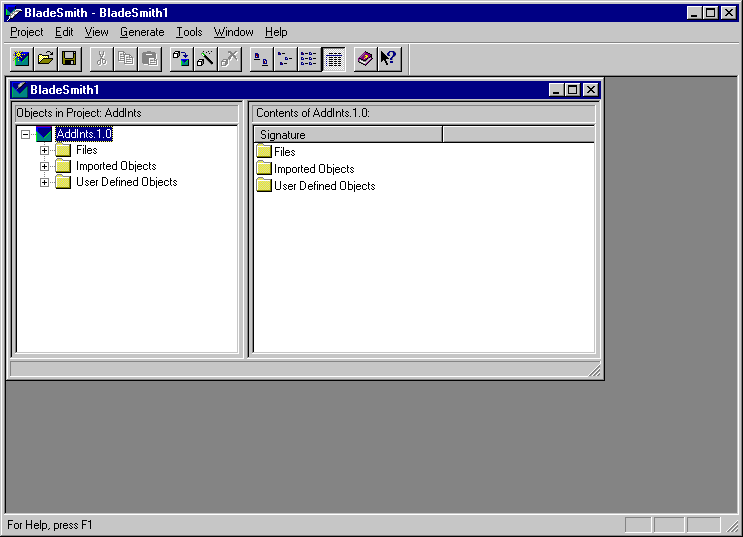The height and width of the screenshot is (537, 743).
Task: Select Imported Objects label in project tree
Action: [x=116, y=166]
